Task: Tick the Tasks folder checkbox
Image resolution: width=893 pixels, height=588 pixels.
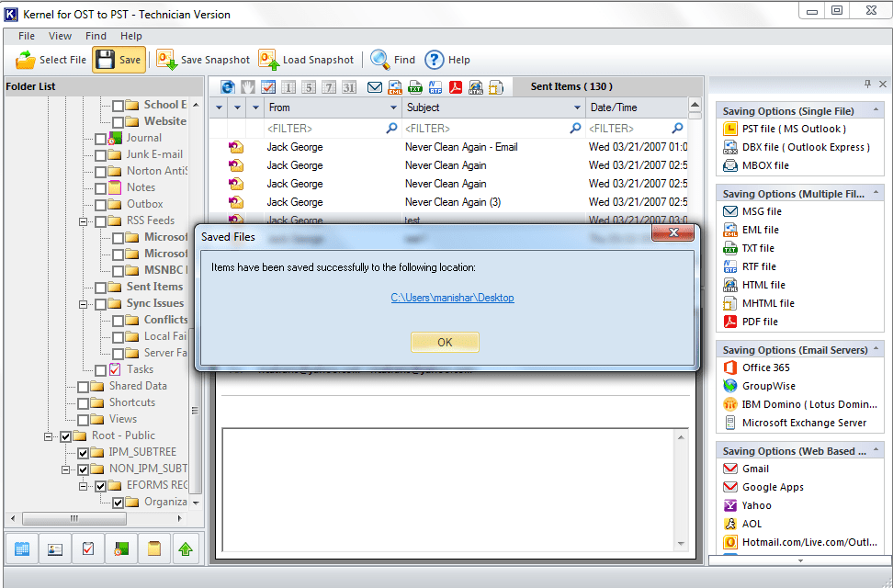Action: 100,370
